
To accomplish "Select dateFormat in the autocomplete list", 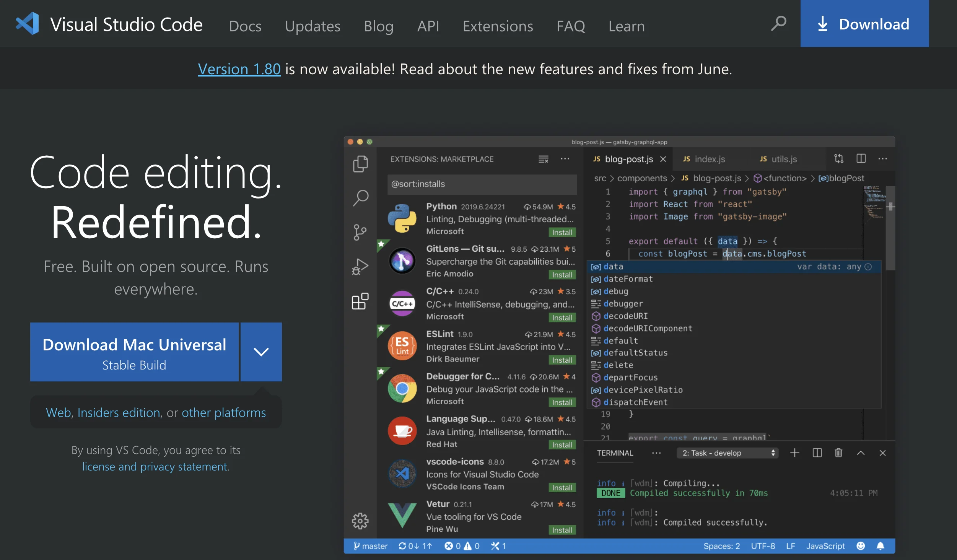I will click(734, 279).
